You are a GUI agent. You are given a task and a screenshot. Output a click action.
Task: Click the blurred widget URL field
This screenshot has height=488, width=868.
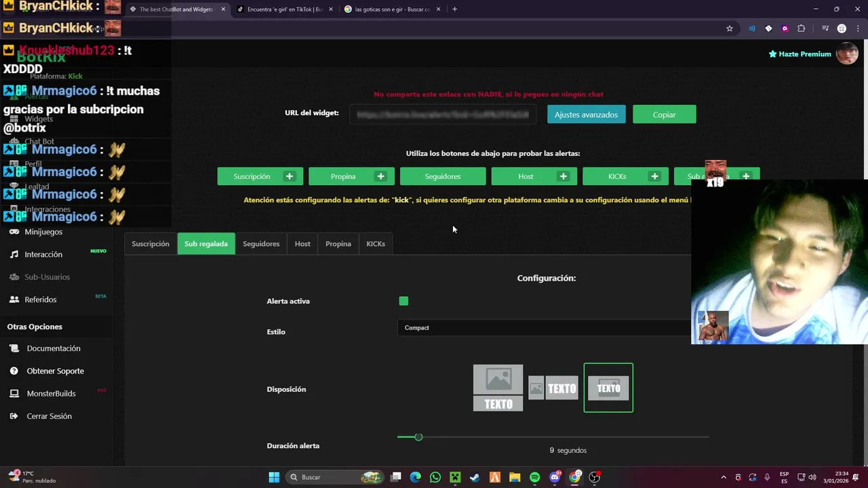443,115
